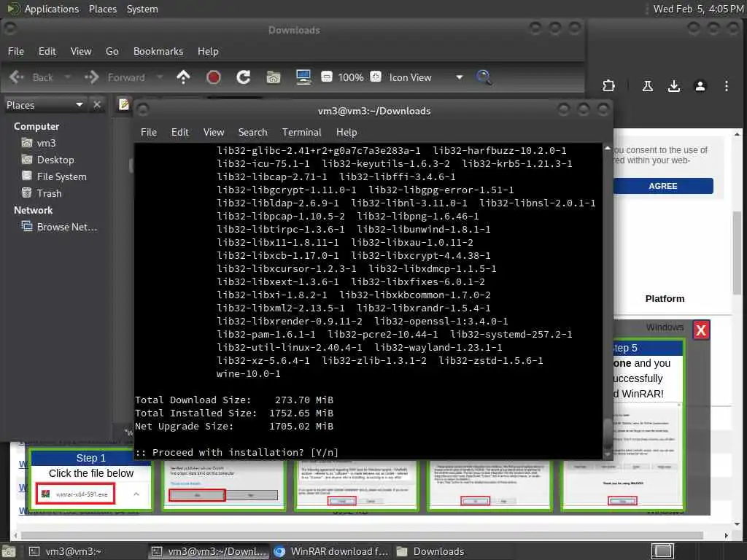Select Desktop in the Places sidebar

47,160
